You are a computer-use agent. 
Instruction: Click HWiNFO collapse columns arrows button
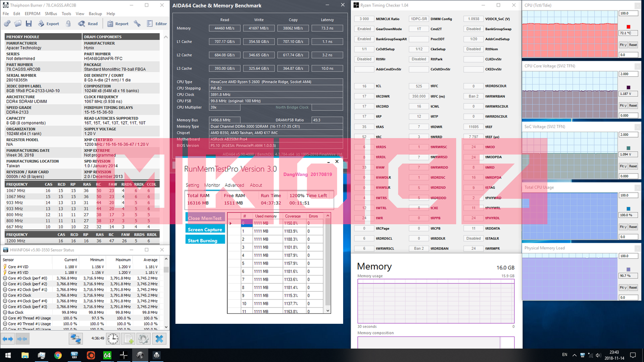pyautogui.click(x=22, y=339)
